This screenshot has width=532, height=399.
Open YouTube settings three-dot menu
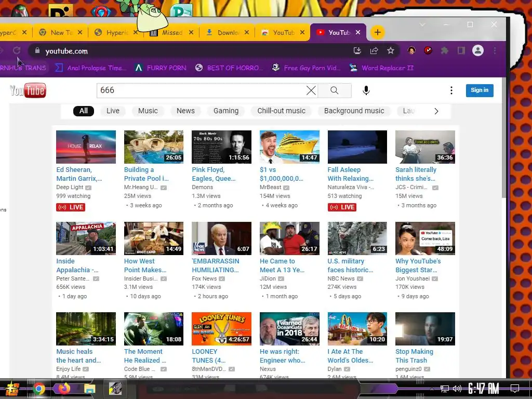click(451, 90)
